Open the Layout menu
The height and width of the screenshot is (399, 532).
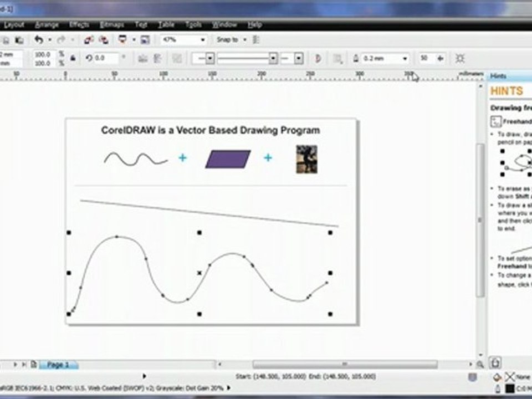coord(13,25)
